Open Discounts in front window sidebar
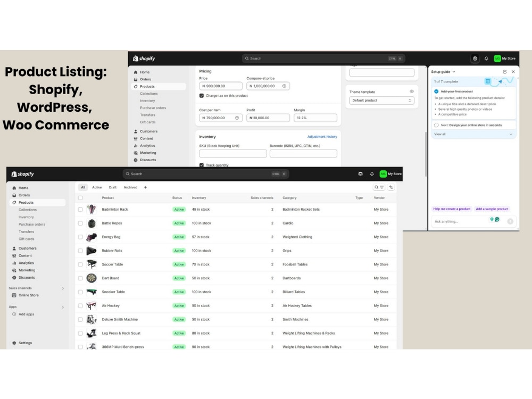Viewport: 532px width, 399px height. coord(27,278)
